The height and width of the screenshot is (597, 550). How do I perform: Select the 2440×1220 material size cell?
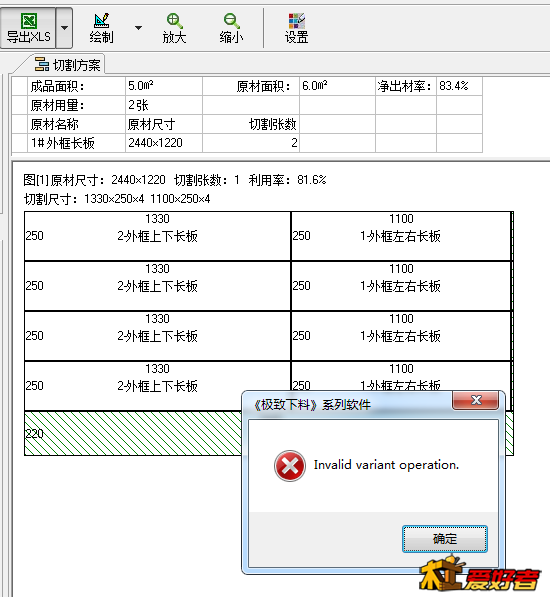pyautogui.click(x=164, y=143)
